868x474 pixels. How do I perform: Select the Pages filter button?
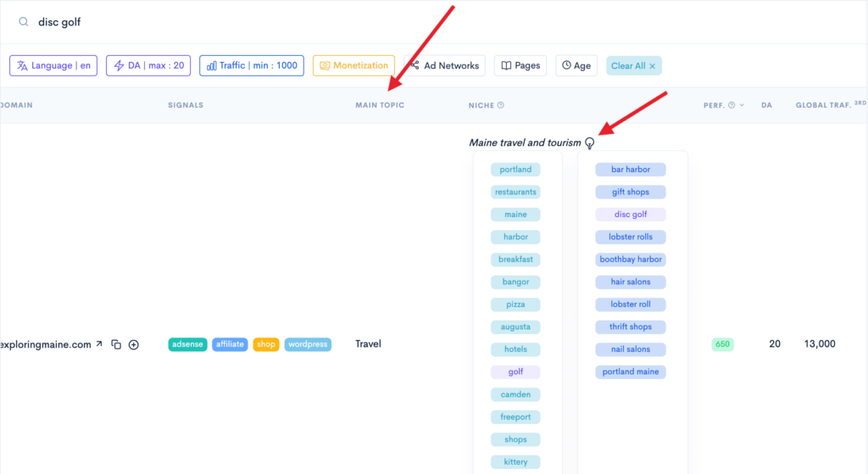(520, 65)
